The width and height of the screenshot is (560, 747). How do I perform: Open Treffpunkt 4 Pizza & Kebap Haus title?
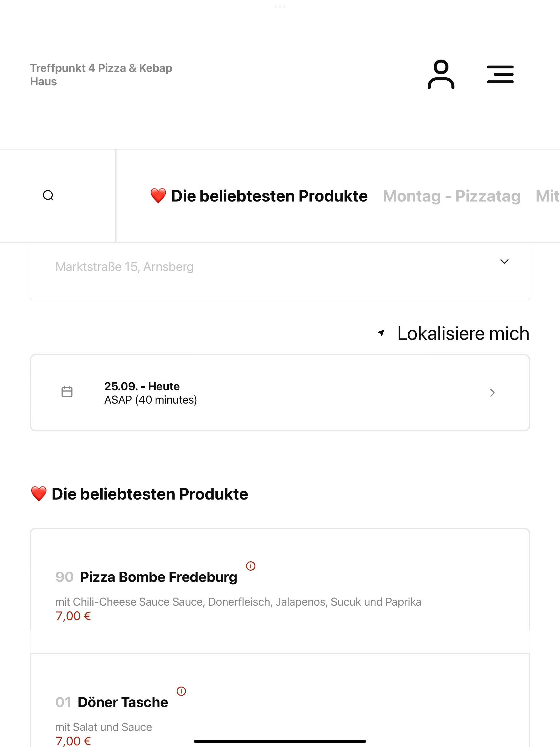pos(101,75)
